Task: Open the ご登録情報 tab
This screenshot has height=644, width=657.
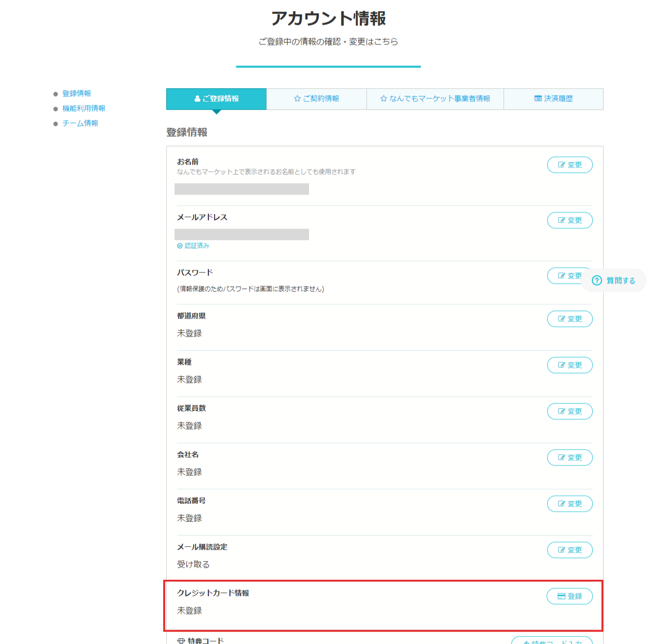Action: [x=216, y=99]
